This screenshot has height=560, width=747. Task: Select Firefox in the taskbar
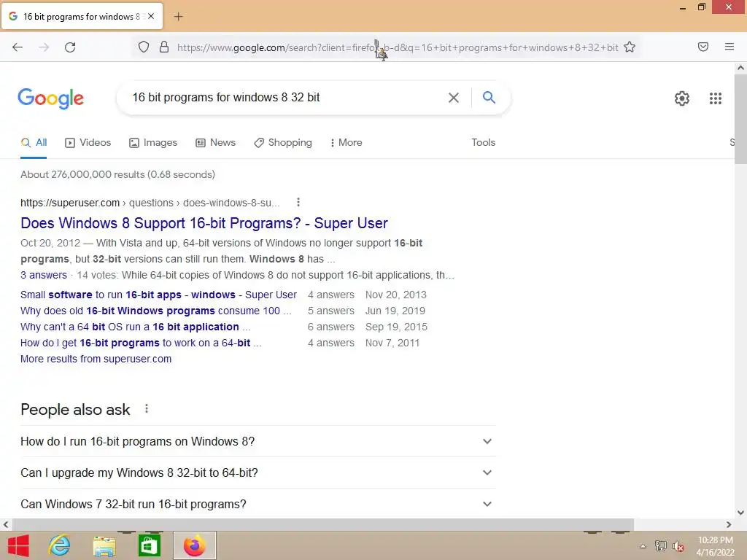click(194, 545)
